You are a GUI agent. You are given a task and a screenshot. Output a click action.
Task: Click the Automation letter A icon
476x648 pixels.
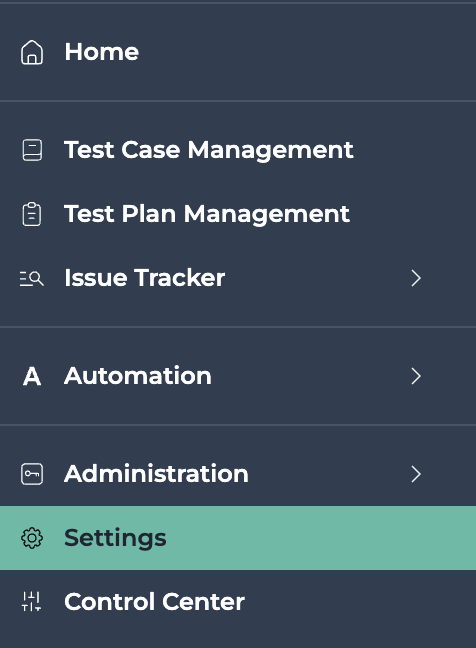(x=32, y=376)
